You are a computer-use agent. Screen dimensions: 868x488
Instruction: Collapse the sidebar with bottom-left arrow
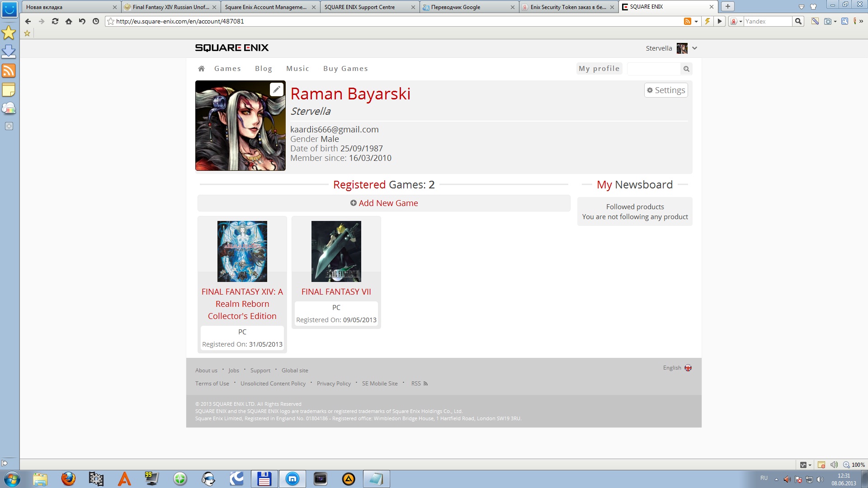(x=5, y=463)
